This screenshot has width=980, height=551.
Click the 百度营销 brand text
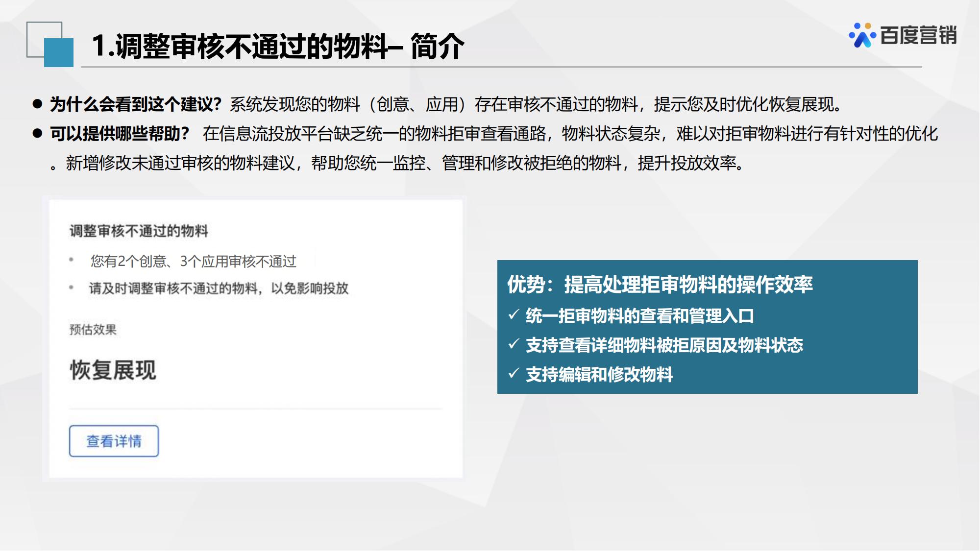[918, 35]
